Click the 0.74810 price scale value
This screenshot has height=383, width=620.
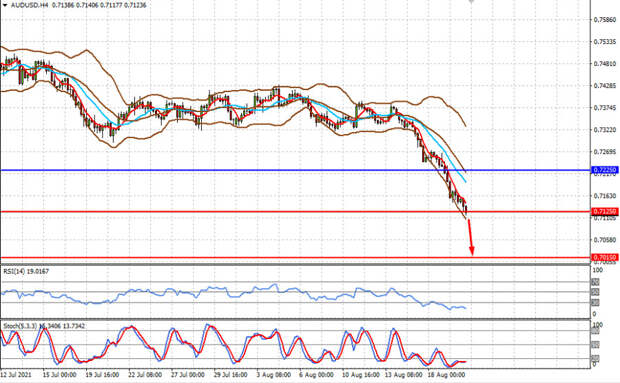tap(605, 64)
